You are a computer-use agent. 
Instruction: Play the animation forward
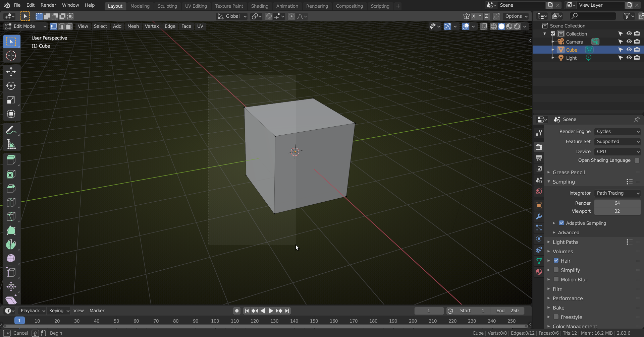pyautogui.click(x=271, y=311)
